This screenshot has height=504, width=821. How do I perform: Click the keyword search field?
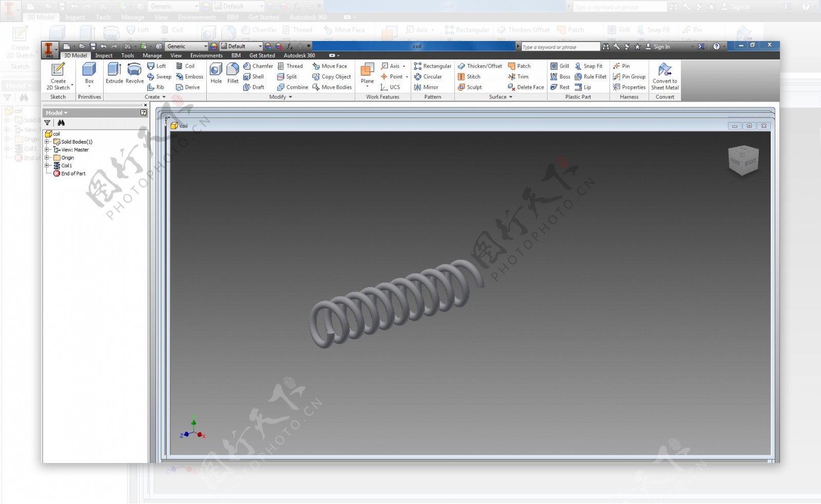(x=560, y=47)
